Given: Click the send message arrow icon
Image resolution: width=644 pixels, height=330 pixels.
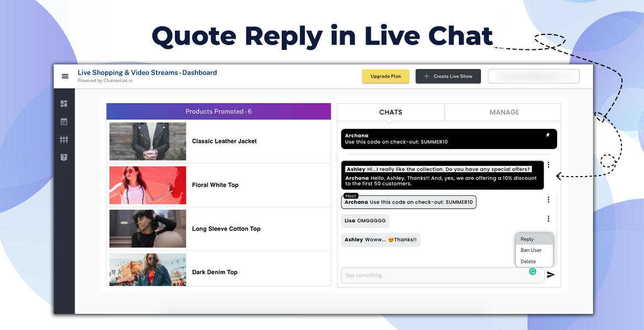Looking at the screenshot, I should click(x=551, y=275).
